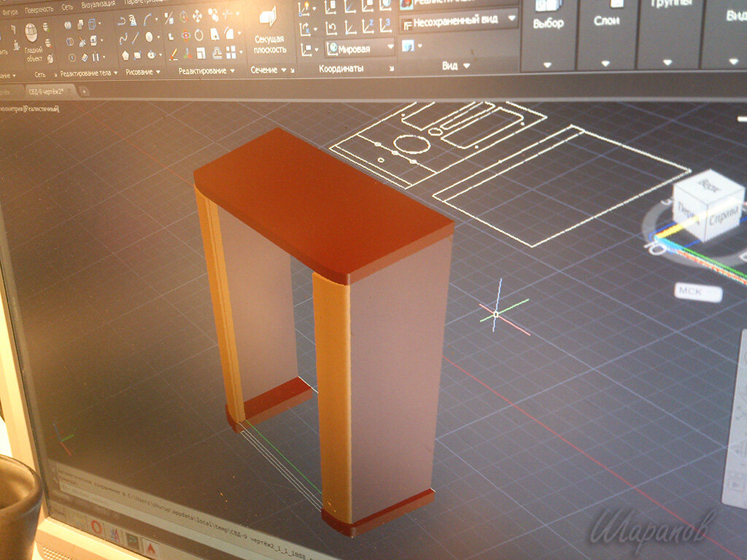Pick the Polyline draw tool

click(122, 22)
